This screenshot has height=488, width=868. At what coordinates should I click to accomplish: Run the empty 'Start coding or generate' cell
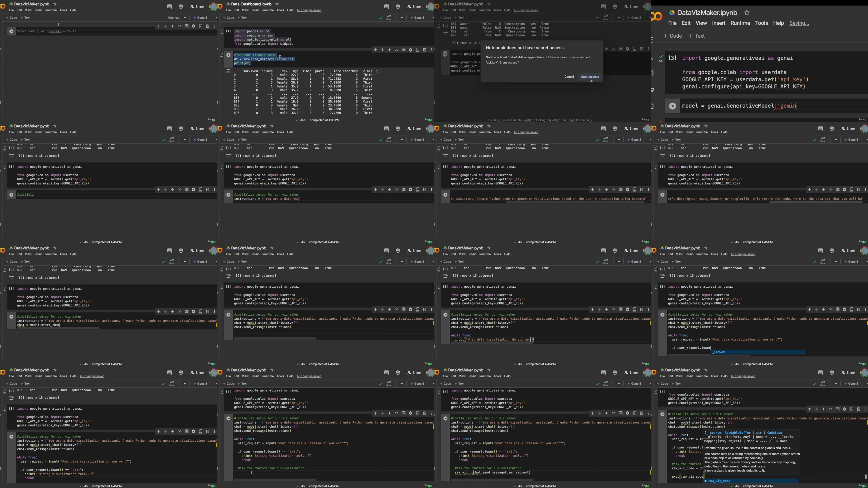(11, 31)
